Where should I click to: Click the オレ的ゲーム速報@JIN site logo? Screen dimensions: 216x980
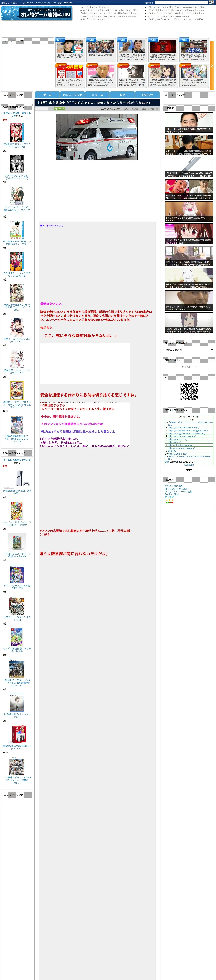pyautogui.click(x=37, y=13)
